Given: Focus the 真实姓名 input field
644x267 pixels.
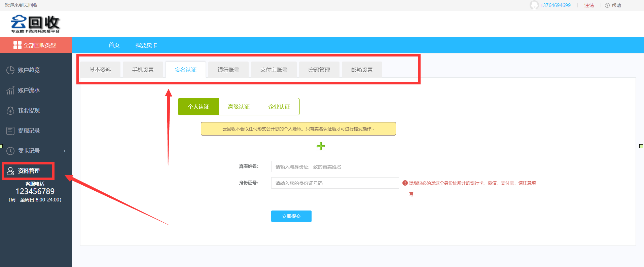Looking at the screenshot, I should [335, 166].
